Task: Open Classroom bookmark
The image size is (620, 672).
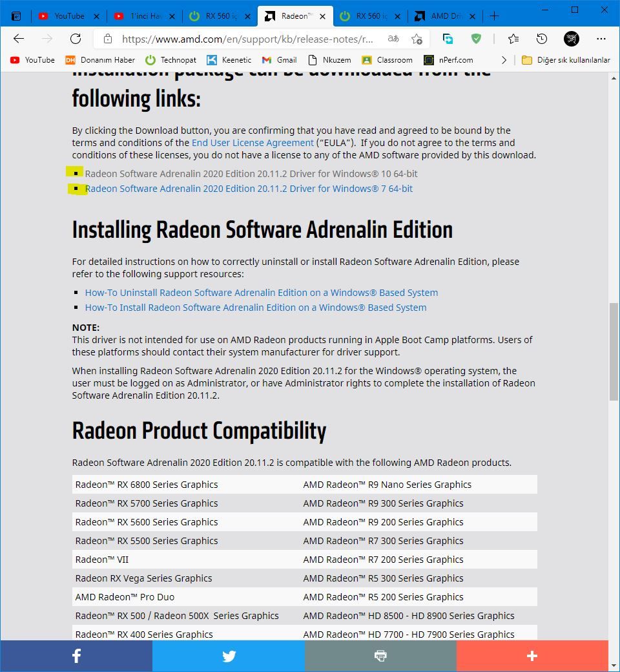Action: [x=387, y=60]
